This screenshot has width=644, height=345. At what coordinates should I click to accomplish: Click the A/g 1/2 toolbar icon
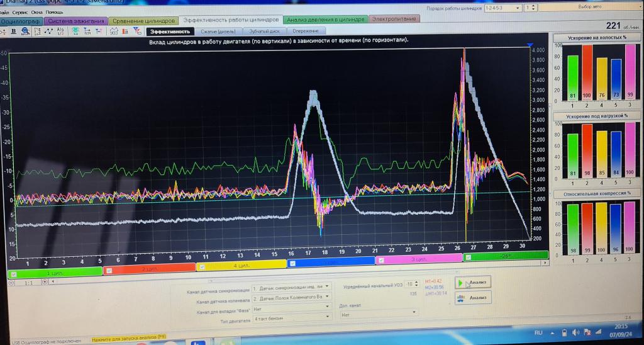[60, 31]
